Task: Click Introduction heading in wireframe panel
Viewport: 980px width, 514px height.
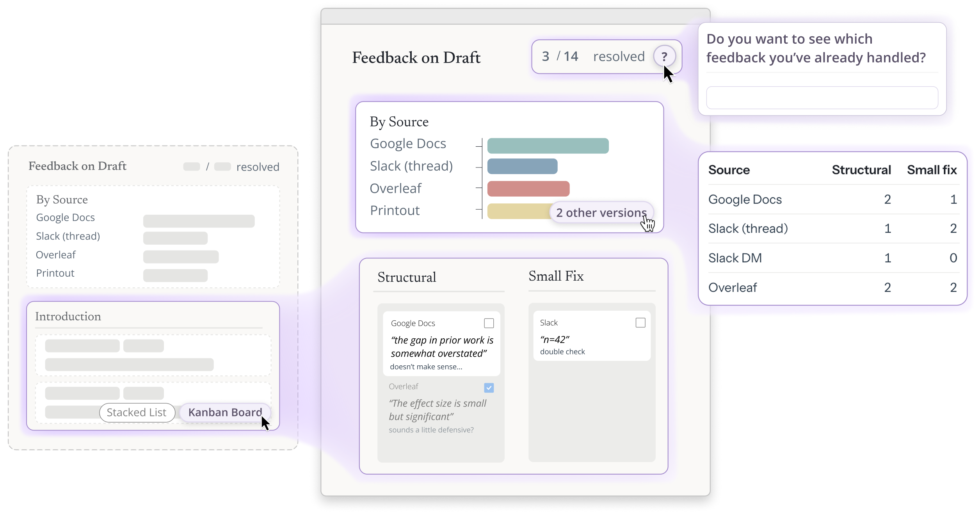Action: pyautogui.click(x=68, y=317)
